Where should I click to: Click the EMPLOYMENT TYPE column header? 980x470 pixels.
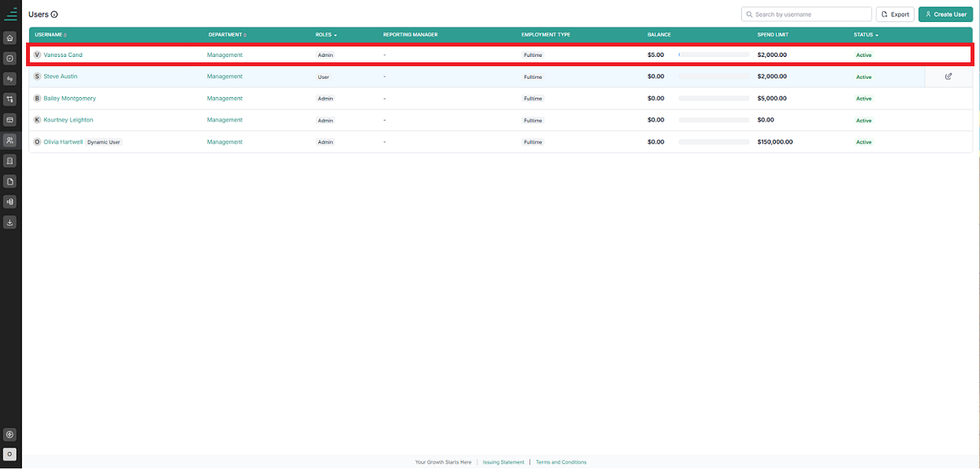coord(546,35)
